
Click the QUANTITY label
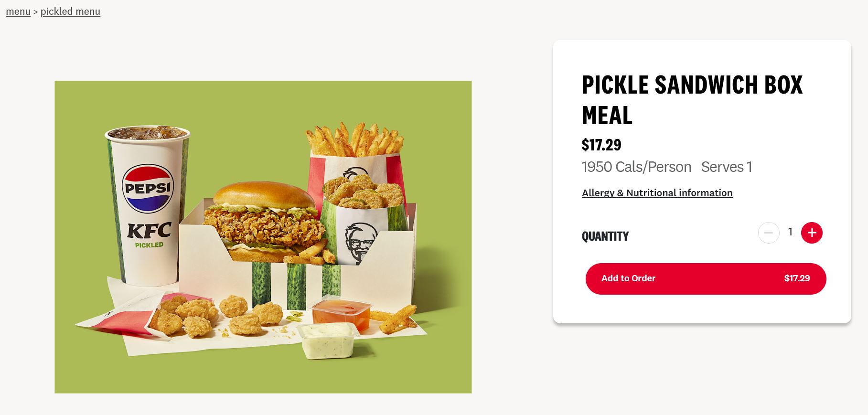tap(605, 236)
